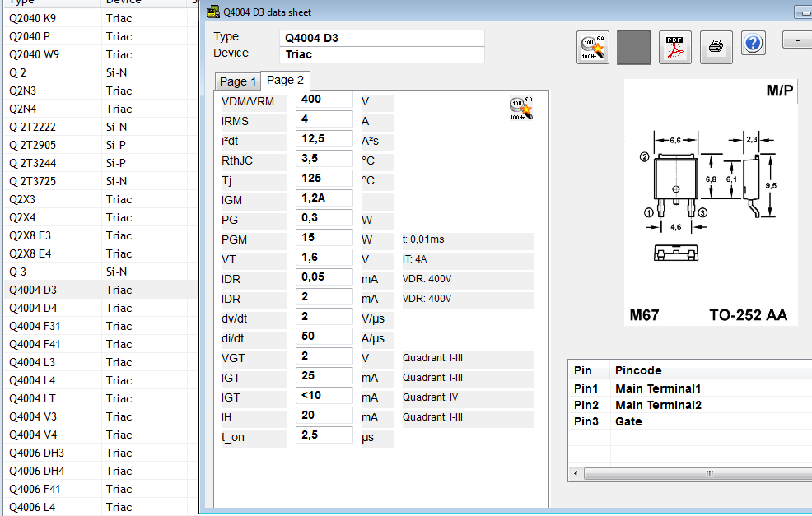Select Q4004 F41 in the device list

click(100, 344)
